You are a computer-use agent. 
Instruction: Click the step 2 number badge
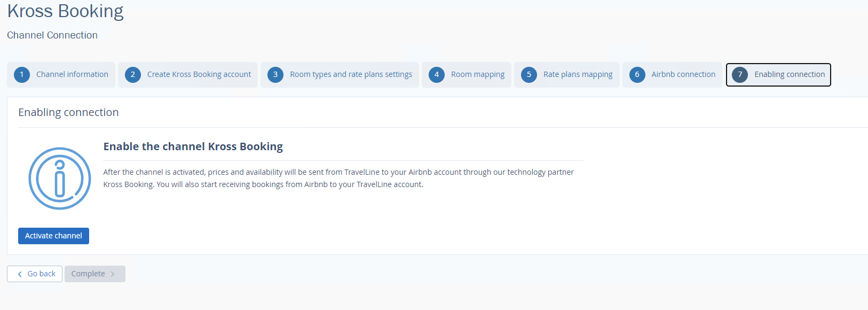pos(133,75)
